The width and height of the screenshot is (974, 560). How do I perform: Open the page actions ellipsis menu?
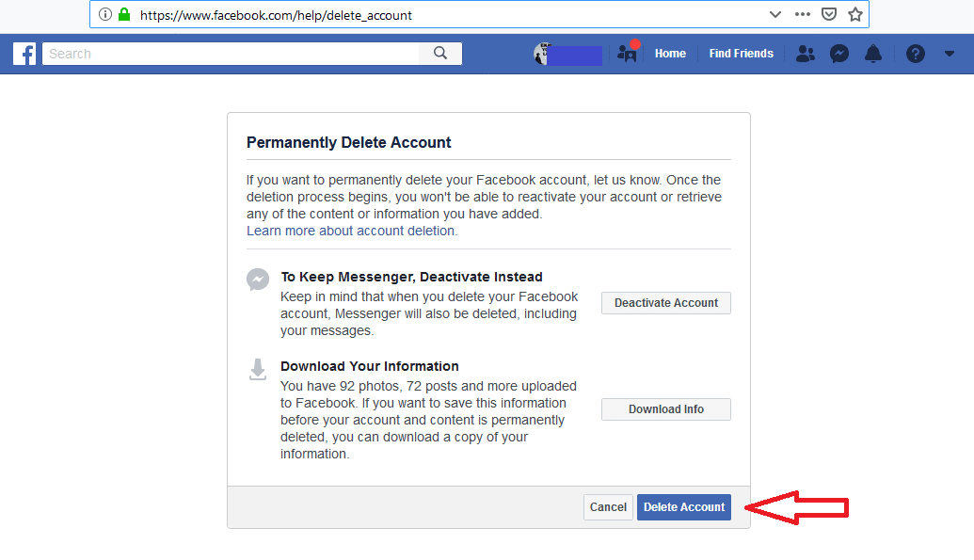802,14
